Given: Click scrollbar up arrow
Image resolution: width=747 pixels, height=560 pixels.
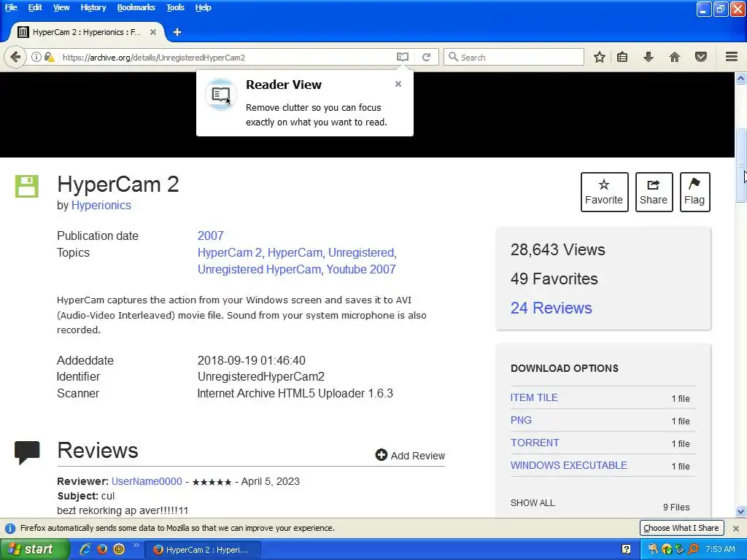Looking at the screenshot, I should [741, 78].
